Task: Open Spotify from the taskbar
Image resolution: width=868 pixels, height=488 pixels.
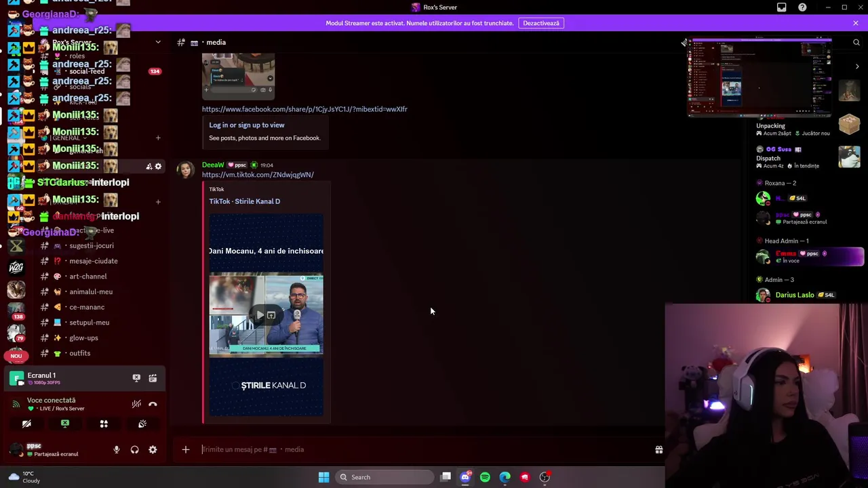Action: coord(485,477)
